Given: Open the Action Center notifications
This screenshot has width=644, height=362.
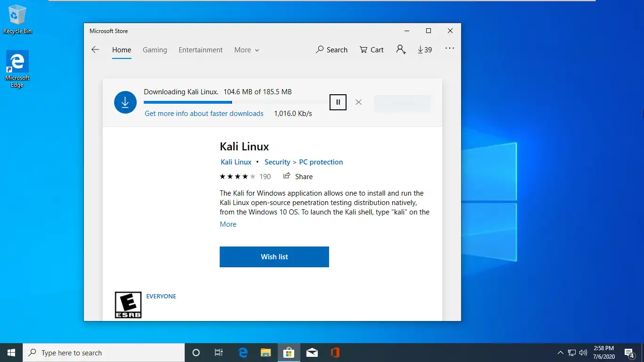Looking at the screenshot, I should coord(629,353).
